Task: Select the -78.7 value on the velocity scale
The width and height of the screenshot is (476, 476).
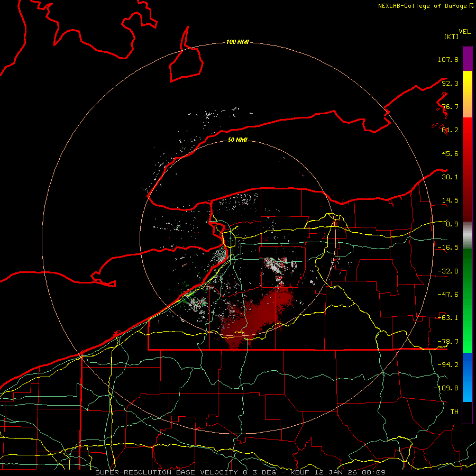Action: tap(448, 342)
